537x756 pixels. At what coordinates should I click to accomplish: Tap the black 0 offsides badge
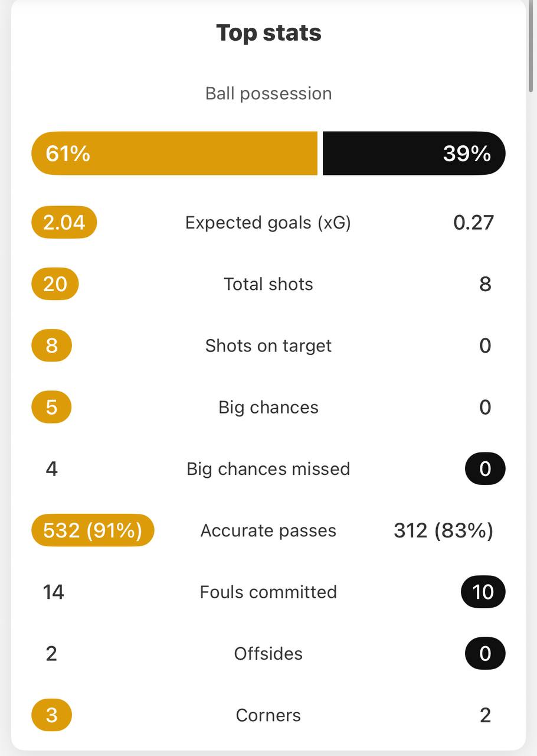(485, 653)
